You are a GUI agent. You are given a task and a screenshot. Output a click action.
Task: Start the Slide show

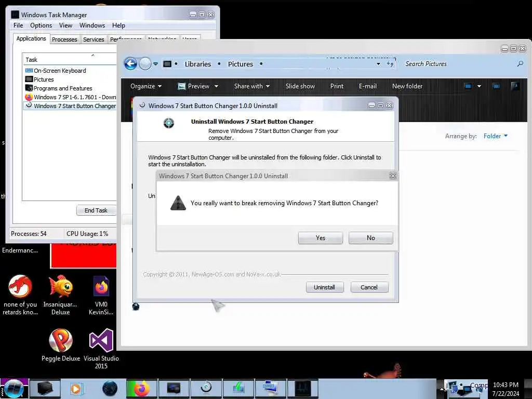(x=300, y=86)
